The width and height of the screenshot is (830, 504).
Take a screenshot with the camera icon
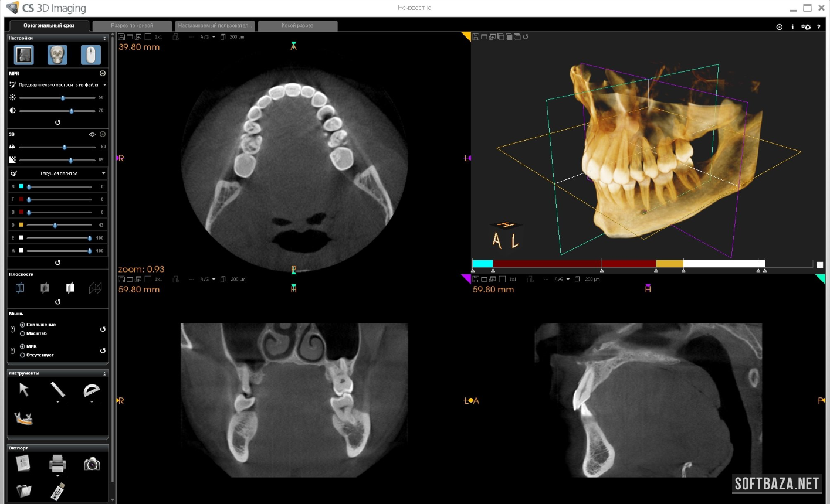pos(92,464)
